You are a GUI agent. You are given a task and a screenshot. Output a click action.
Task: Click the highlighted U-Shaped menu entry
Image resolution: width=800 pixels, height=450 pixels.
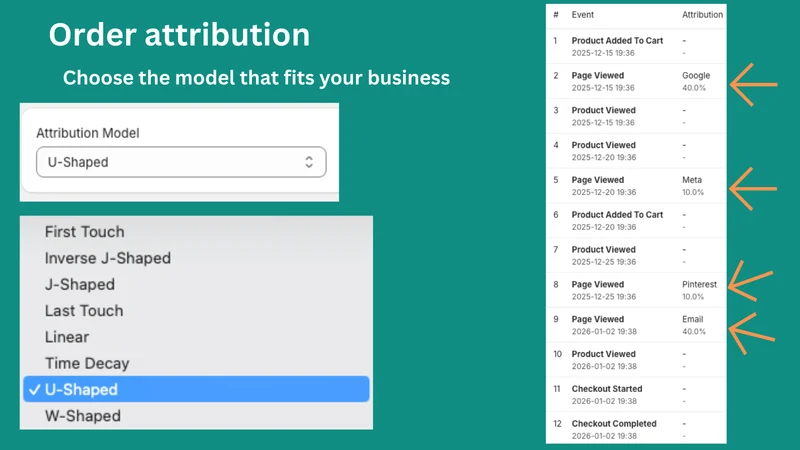[x=196, y=389]
